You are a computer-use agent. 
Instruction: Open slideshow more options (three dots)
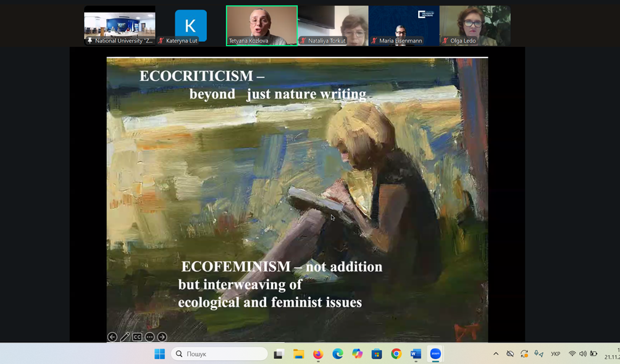pyautogui.click(x=149, y=337)
